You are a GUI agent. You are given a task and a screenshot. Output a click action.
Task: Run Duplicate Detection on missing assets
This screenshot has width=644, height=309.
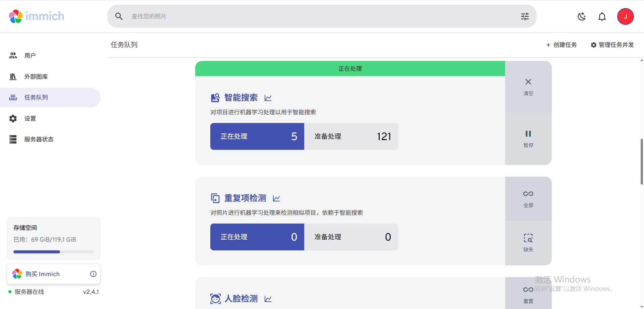point(528,243)
